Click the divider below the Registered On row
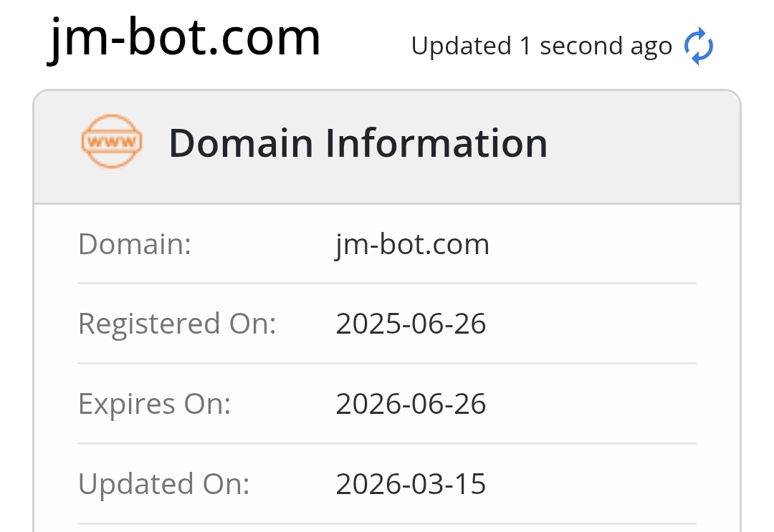This screenshot has width=774, height=532. 387,364
